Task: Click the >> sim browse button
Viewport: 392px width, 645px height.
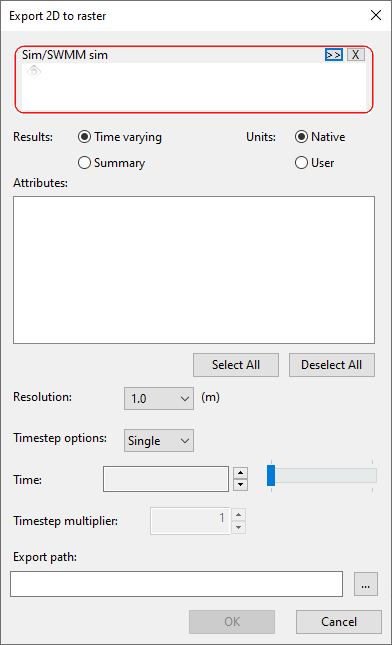Action: [334, 55]
